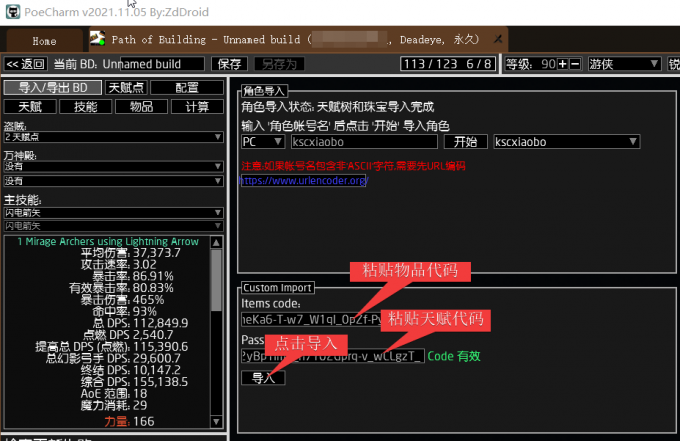Switch to the 物品 items view
The image size is (680, 441).
141,107
